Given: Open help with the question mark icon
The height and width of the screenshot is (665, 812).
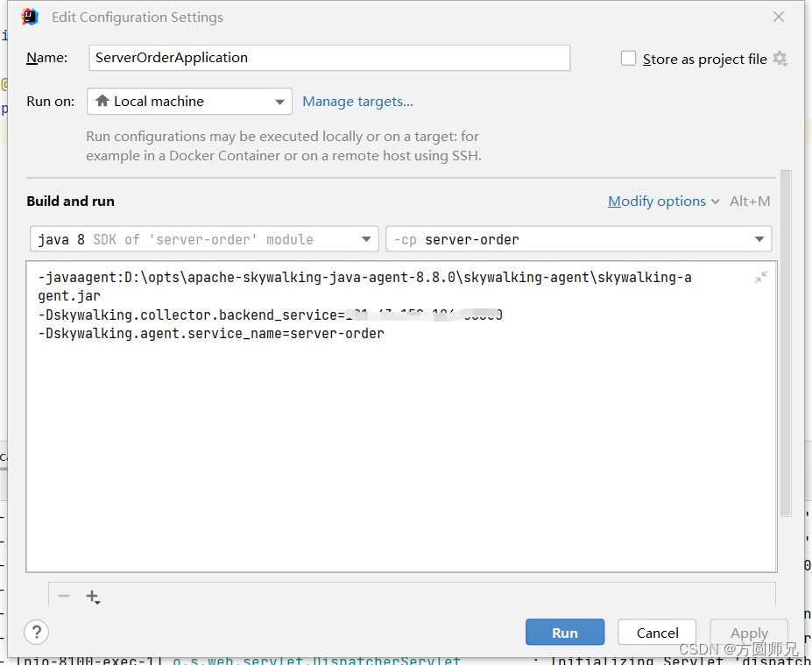Looking at the screenshot, I should 36,632.
